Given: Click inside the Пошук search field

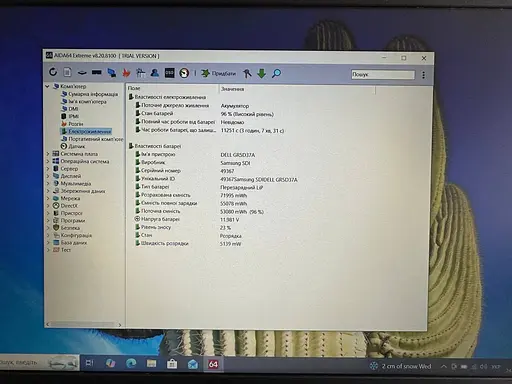Looking at the screenshot, I should 383,74.
